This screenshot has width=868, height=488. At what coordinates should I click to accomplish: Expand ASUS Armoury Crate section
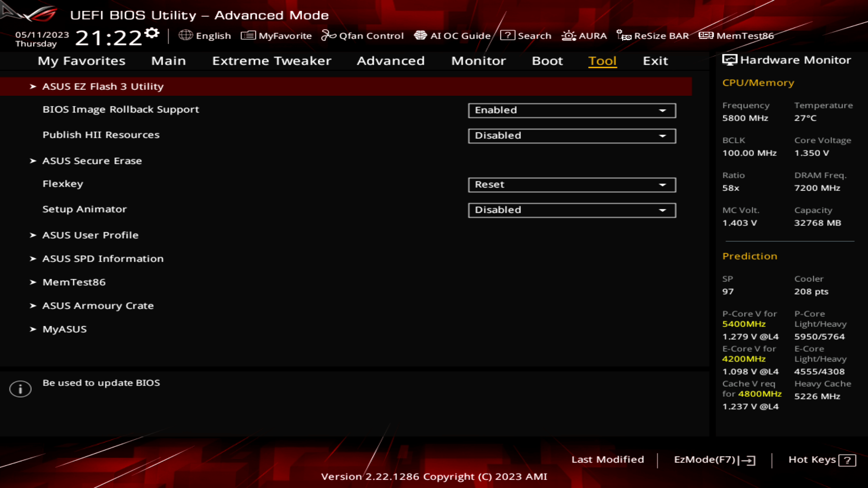(x=98, y=305)
